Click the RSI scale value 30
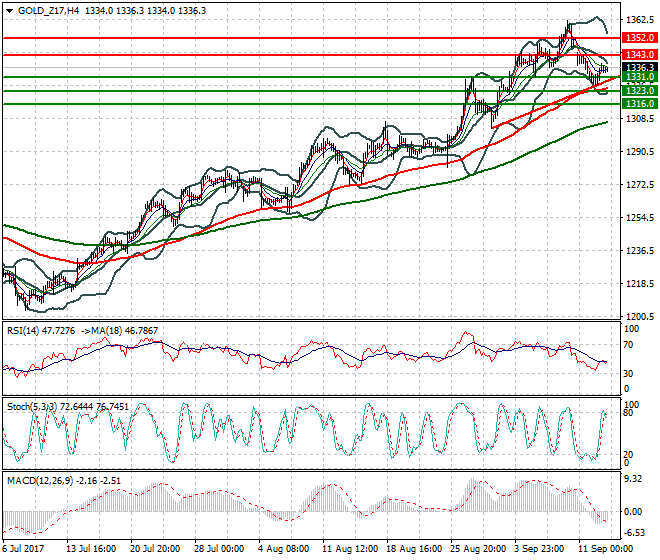The image size is (660, 560). click(628, 374)
